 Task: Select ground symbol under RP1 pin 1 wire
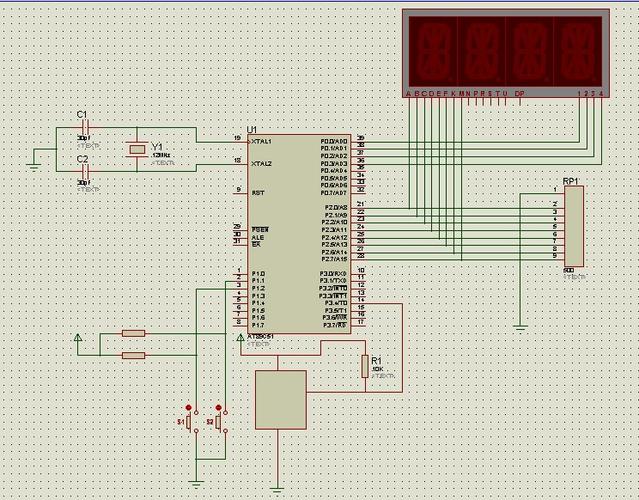[x=520, y=327]
